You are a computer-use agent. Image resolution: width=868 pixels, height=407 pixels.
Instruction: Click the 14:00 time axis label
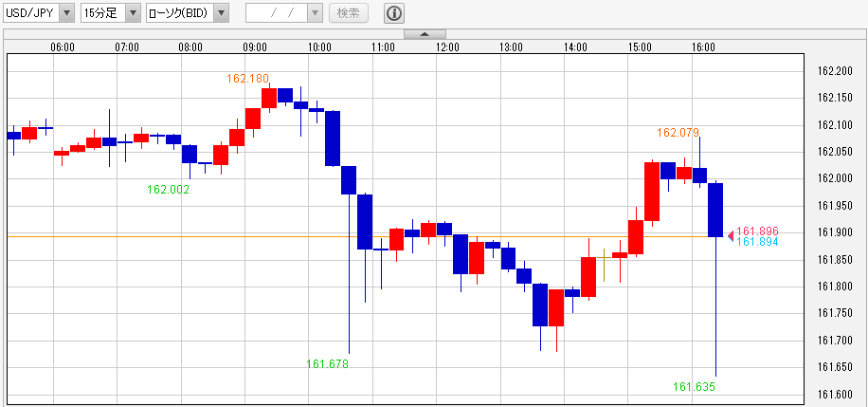[576, 47]
